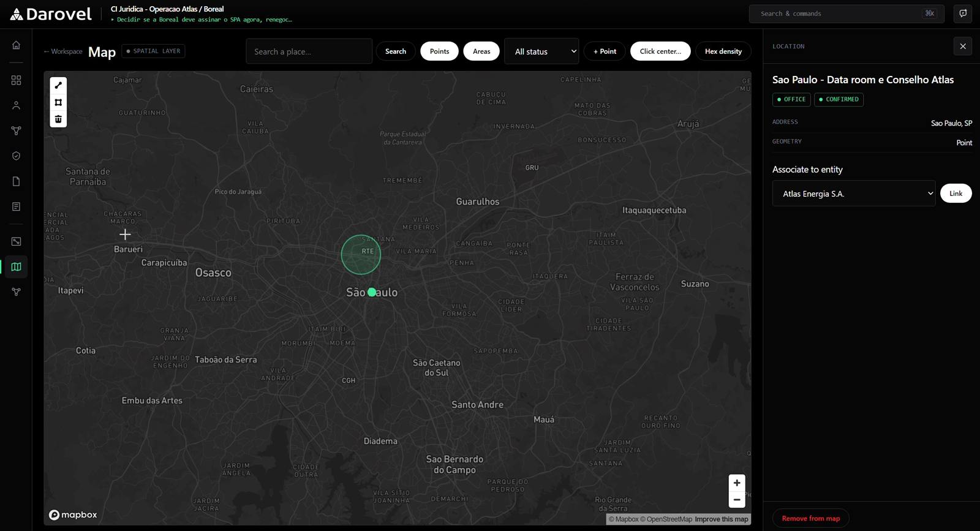Toggle the Areas layer pill
Image resolution: width=980 pixels, height=531 pixels.
tap(481, 51)
